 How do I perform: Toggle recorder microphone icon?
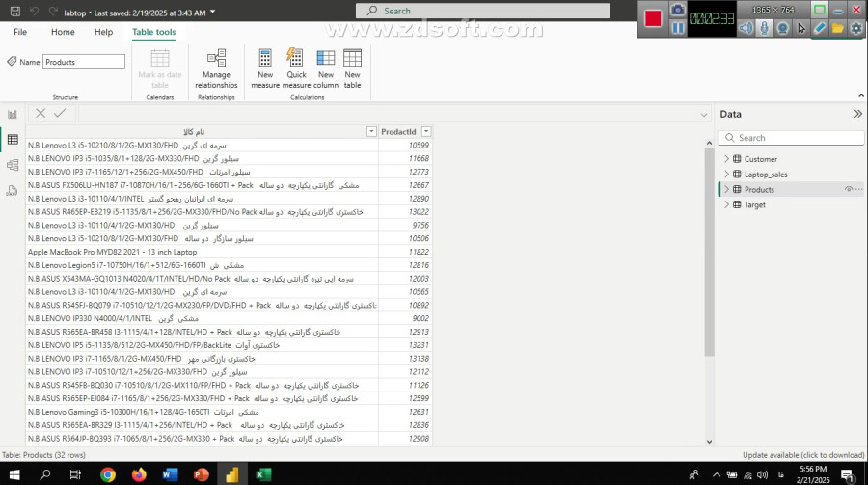764,28
